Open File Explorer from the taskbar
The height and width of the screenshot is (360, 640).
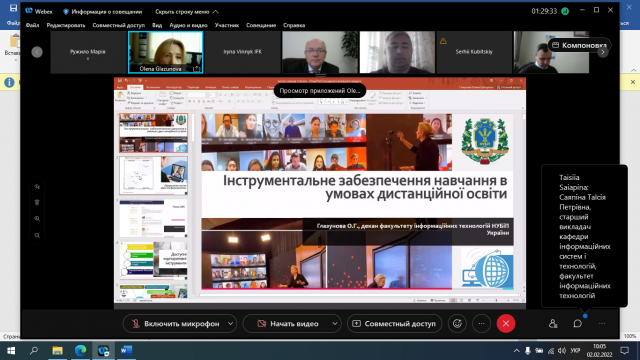(57, 351)
